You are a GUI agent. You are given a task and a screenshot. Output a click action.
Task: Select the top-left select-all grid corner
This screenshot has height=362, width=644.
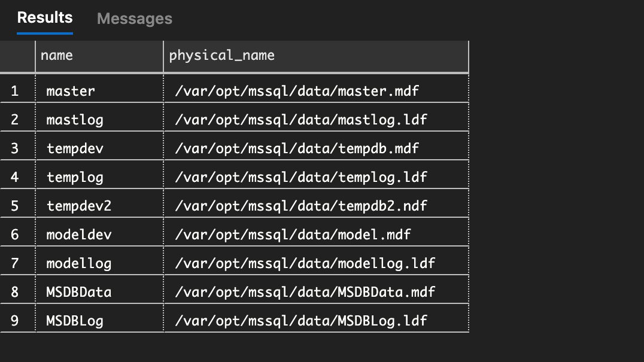click(x=17, y=56)
